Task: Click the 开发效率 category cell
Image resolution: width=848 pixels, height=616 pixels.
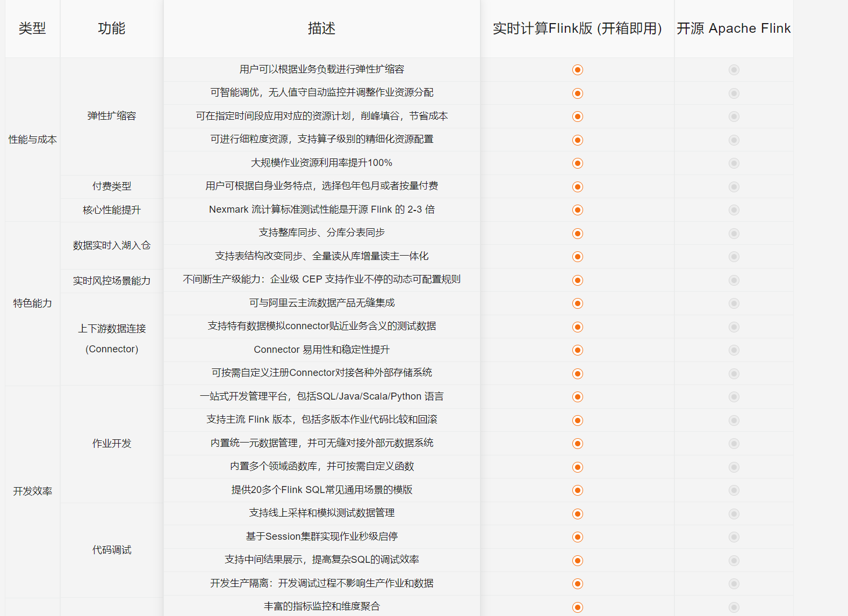Action: (x=32, y=491)
